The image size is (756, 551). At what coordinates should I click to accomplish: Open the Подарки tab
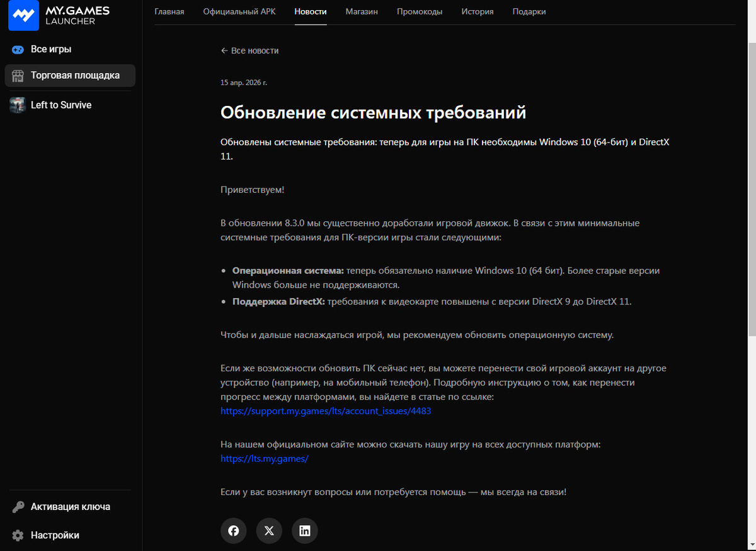pyautogui.click(x=529, y=12)
